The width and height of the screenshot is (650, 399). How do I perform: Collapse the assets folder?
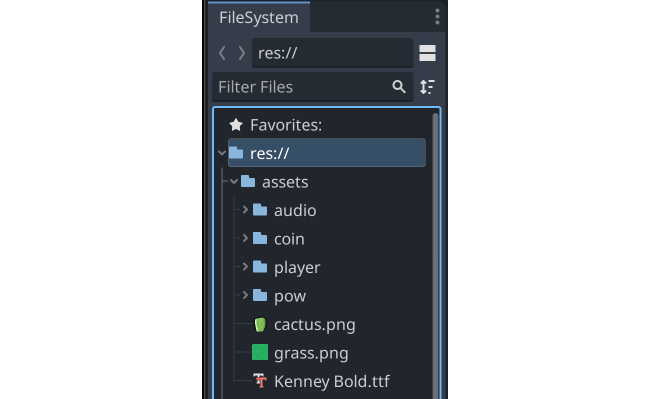(234, 181)
